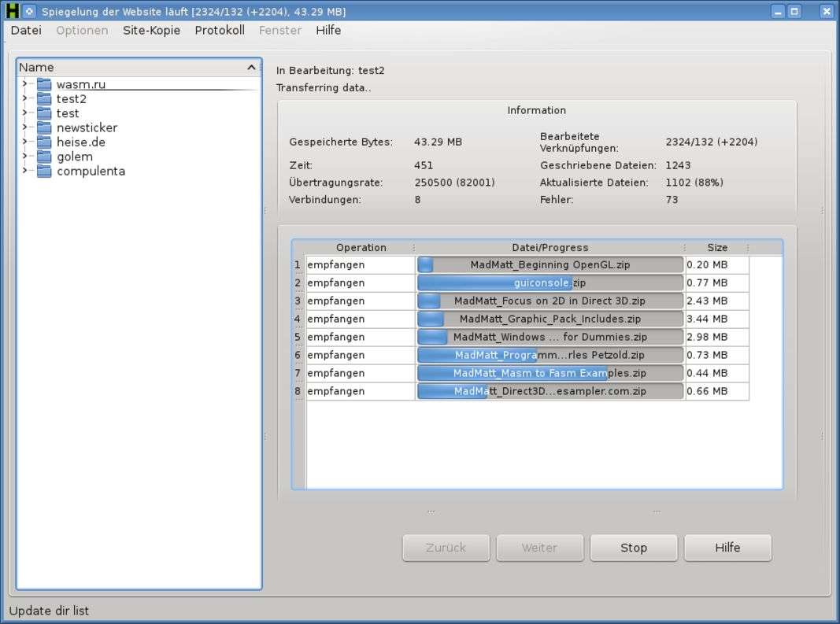Click the newsticker folder icon
Screen dimensions: 840x624
click(44, 127)
